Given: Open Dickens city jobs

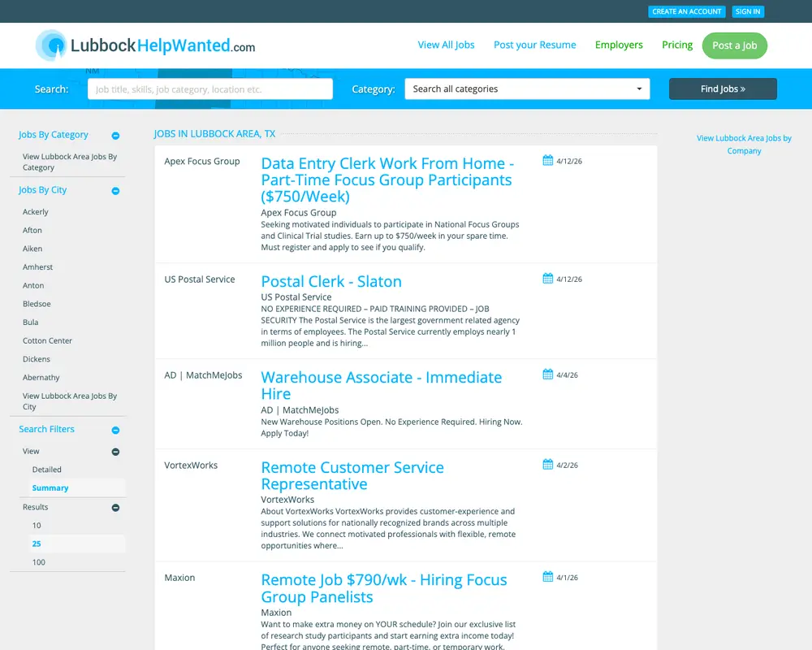Looking at the screenshot, I should point(37,359).
